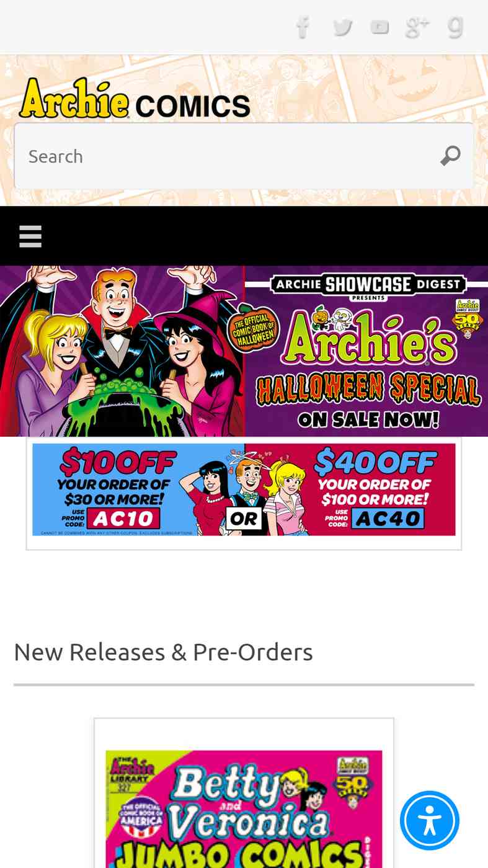Select the New Releases & Pre-Orders heading
The height and width of the screenshot is (868, 488).
(x=163, y=652)
